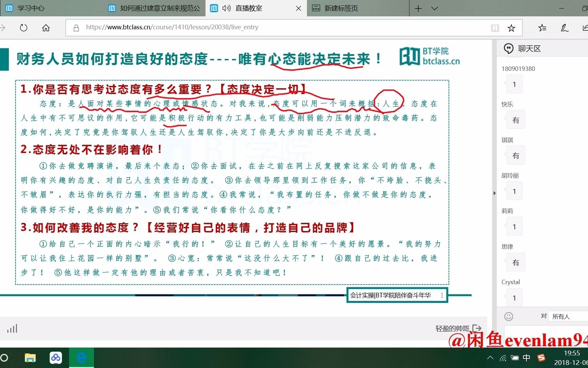
Task: Show hidden system tray icons
Action: click(490, 357)
